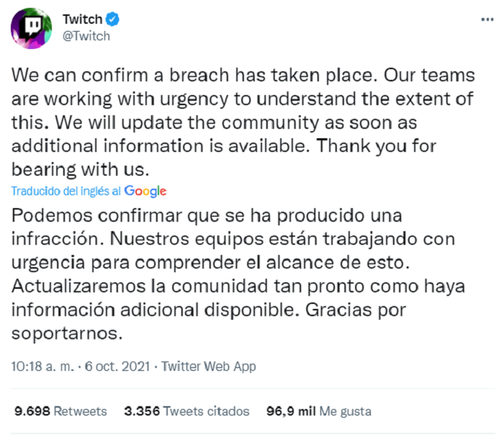Click the date 6 oct. 2021

(117, 367)
